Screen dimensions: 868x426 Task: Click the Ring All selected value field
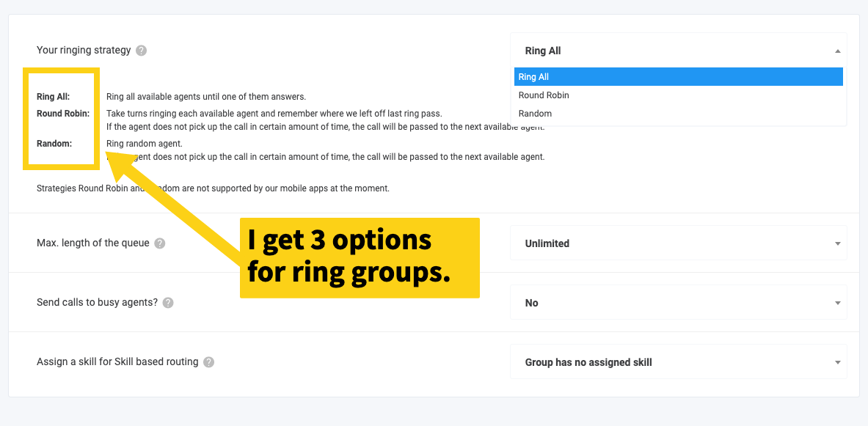(679, 51)
